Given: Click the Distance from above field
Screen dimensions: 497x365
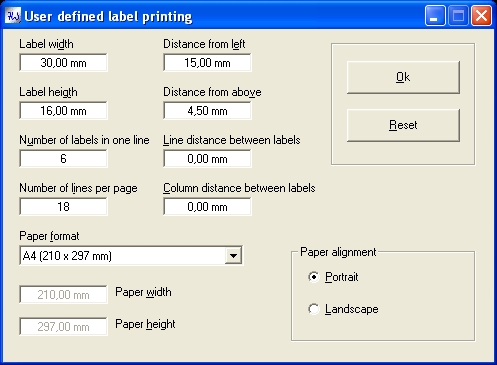Looking at the screenshot, I should (x=207, y=111).
